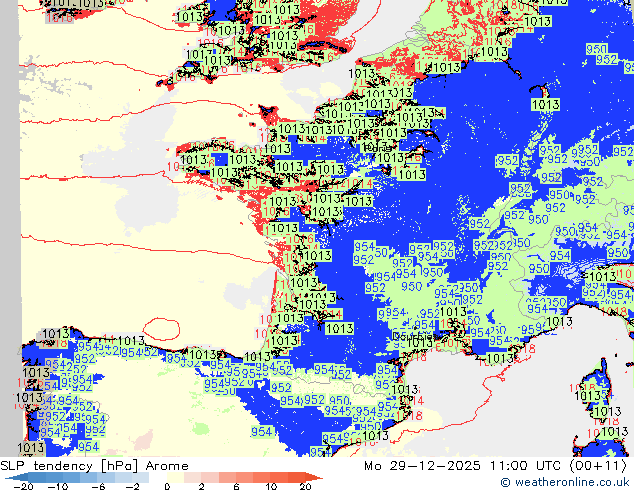The width and height of the screenshot is (634, 490).
Task: Click the -20 legend label
Action: tap(23, 486)
